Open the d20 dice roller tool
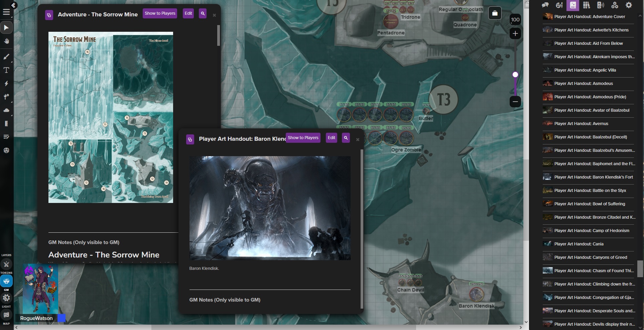The height and width of the screenshot is (330, 644). click(6, 150)
